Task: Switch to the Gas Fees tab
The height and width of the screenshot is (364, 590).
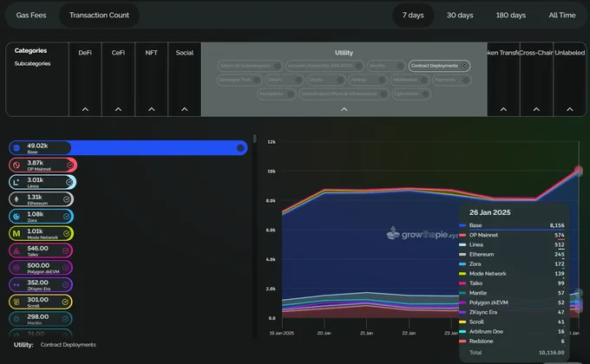Action: 31,16
